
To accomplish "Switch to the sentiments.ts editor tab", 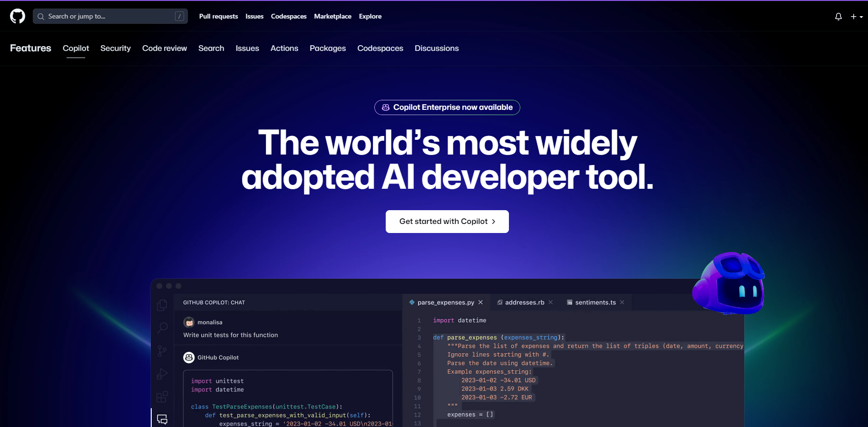I will click(x=595, y=302).
